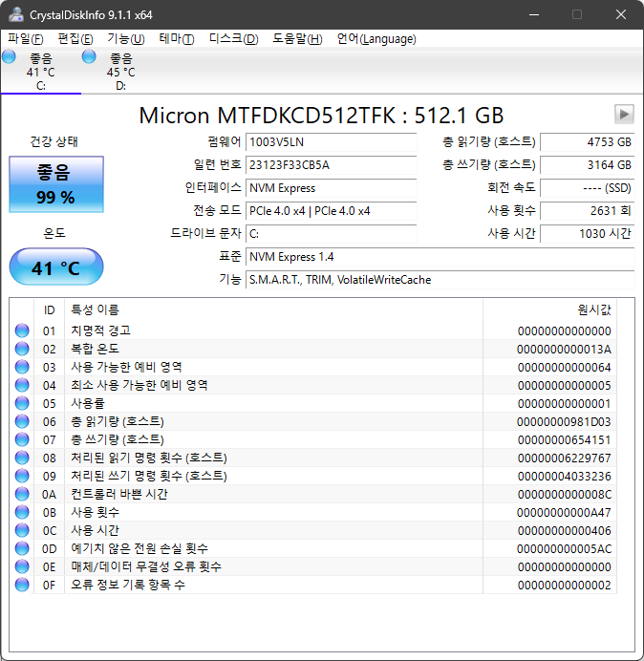The height and width of the screenshot is (661, 644).
Task: Click rotation rate value ---- (SSD)
Action: (x=587, y=188)
